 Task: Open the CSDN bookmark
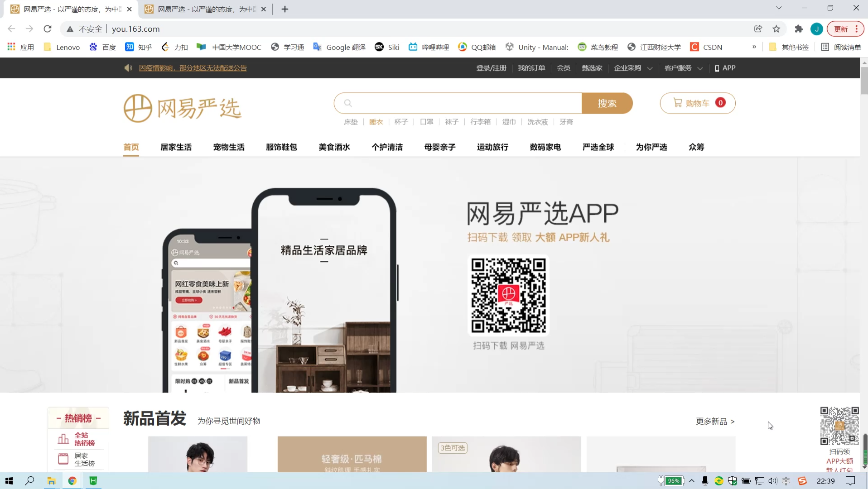(706, 47)
